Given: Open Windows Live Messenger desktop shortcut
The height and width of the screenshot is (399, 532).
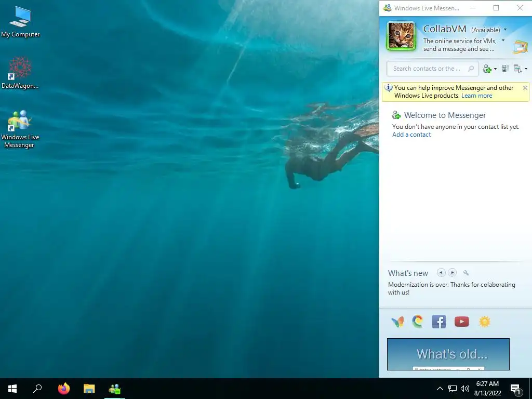Looking at the screenshot, I should click(x=20, y=129).
